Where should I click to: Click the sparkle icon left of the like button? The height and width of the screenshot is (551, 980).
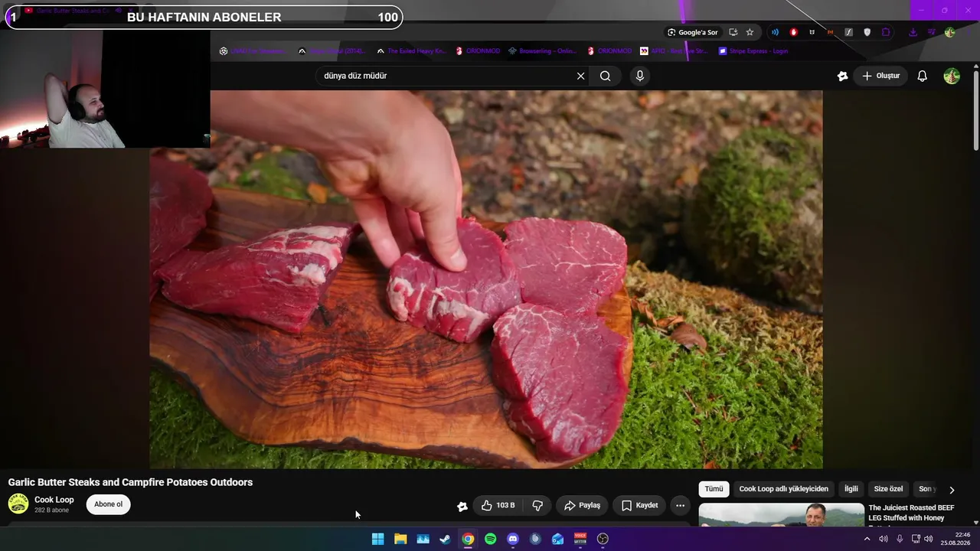coord(462,506)
